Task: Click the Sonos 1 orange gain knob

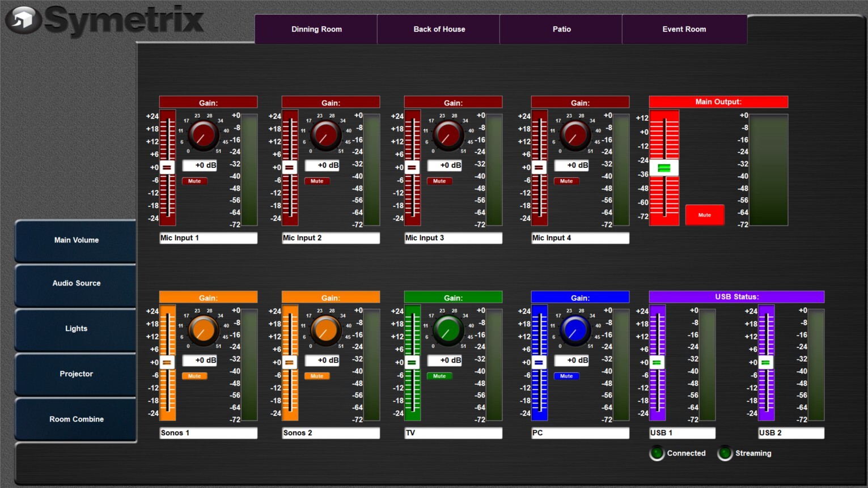Action: tap(203, 330)
